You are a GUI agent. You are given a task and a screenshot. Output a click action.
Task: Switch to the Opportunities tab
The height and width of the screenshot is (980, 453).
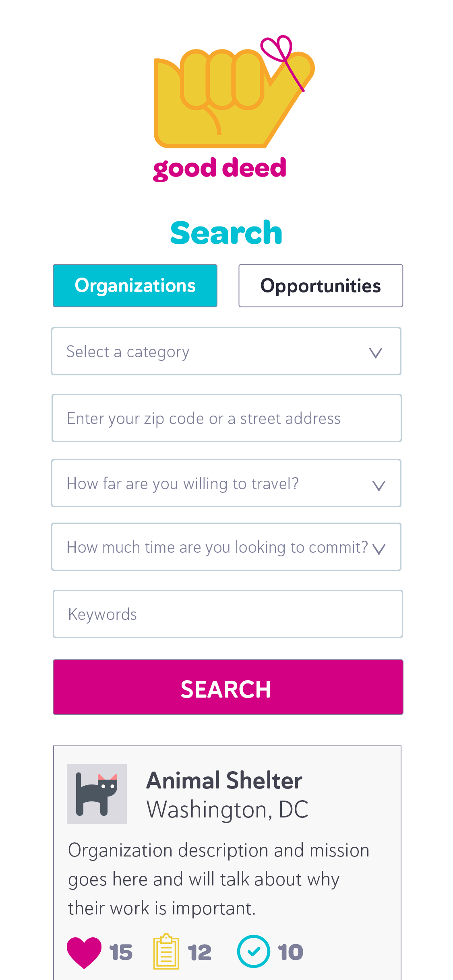pyautogui.click(x=321, y=286)
